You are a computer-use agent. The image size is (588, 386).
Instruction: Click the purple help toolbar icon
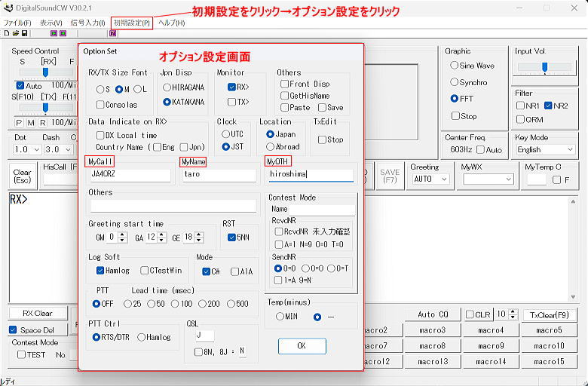click(x=113, y=33)
